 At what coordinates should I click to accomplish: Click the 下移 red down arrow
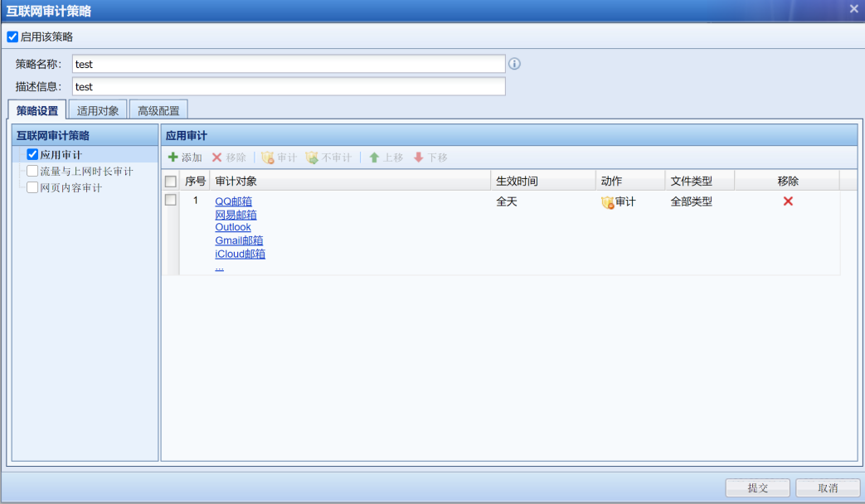[419, 157]
